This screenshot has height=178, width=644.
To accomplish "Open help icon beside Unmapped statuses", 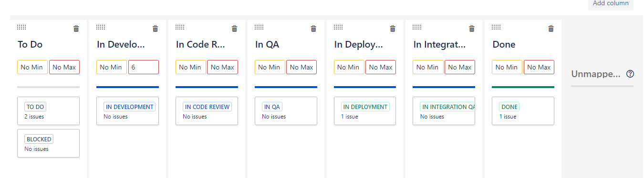I will [x=630, y=74].
